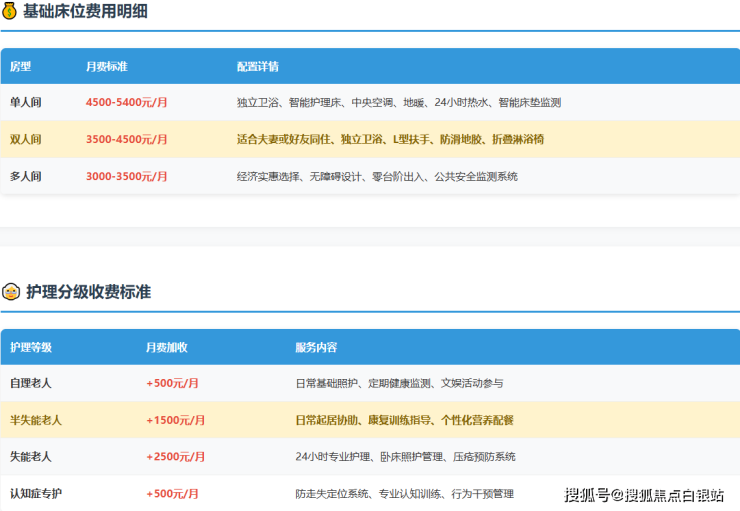
Task: Select the 配置详情 column header
Action: [257, 67]
